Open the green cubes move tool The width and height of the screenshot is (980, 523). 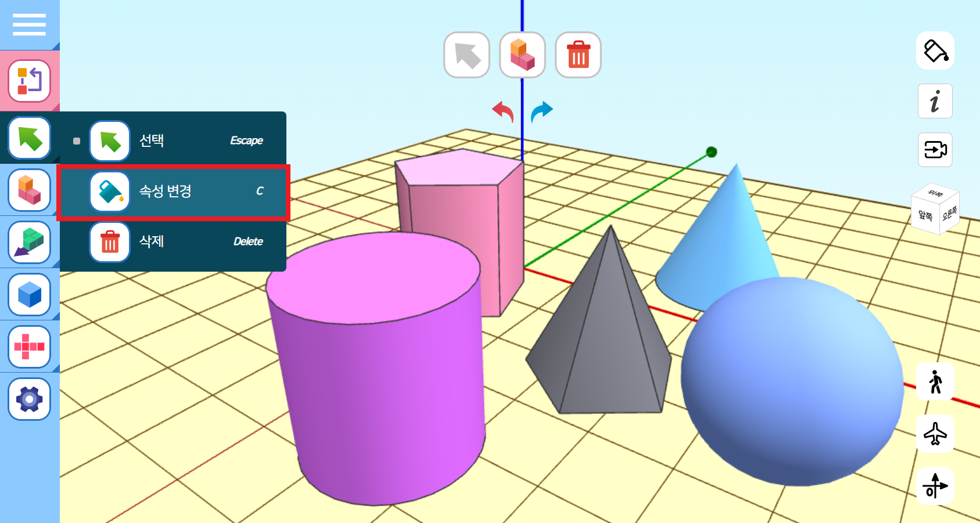coord(30,243)
